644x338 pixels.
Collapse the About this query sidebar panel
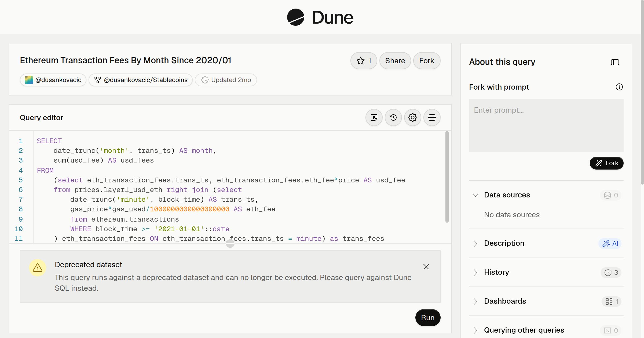click(x=615, y=62)
